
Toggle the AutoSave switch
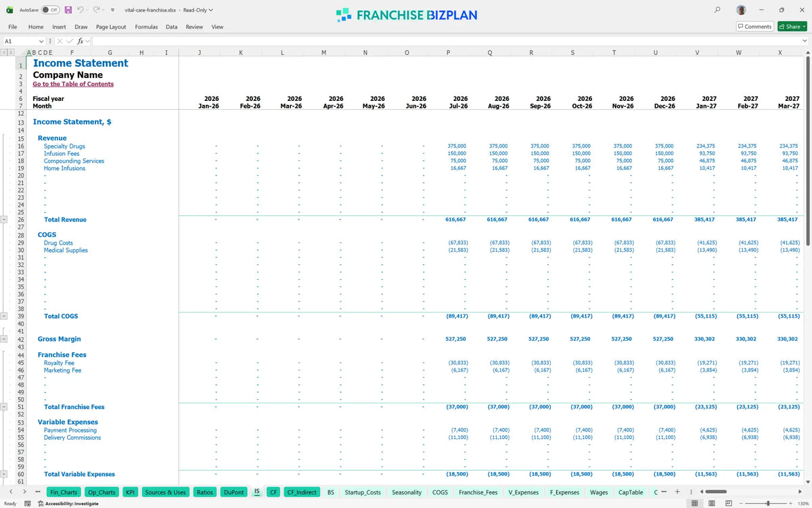(x=49, y=10)
